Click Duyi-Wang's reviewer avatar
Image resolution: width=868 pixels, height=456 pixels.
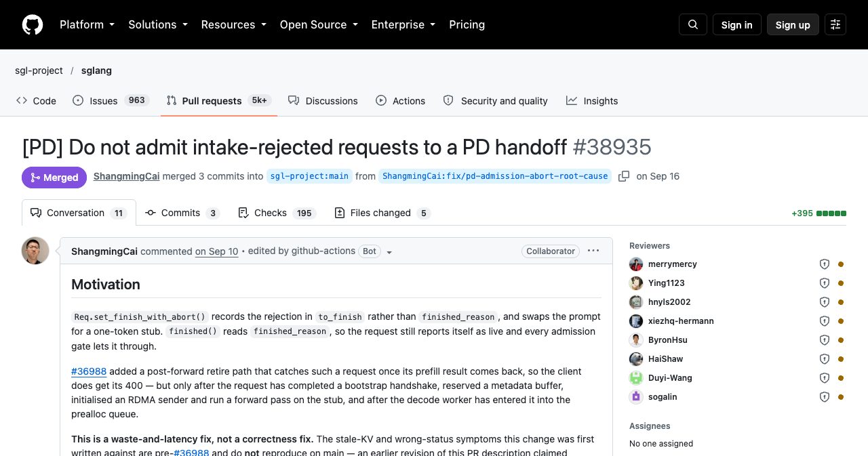[636, 378]
